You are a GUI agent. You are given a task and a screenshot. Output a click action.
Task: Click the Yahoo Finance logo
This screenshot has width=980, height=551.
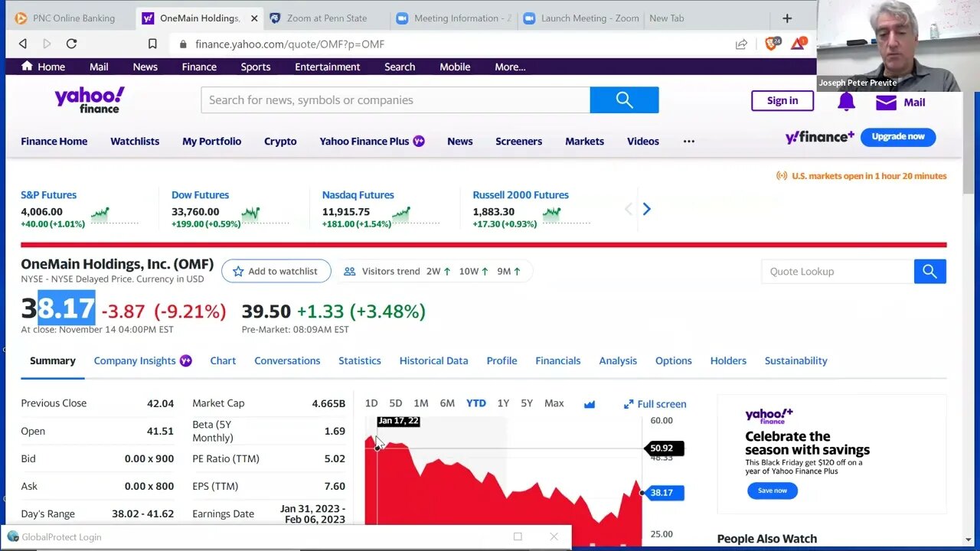pyautogui.click(x=89, y=99)
